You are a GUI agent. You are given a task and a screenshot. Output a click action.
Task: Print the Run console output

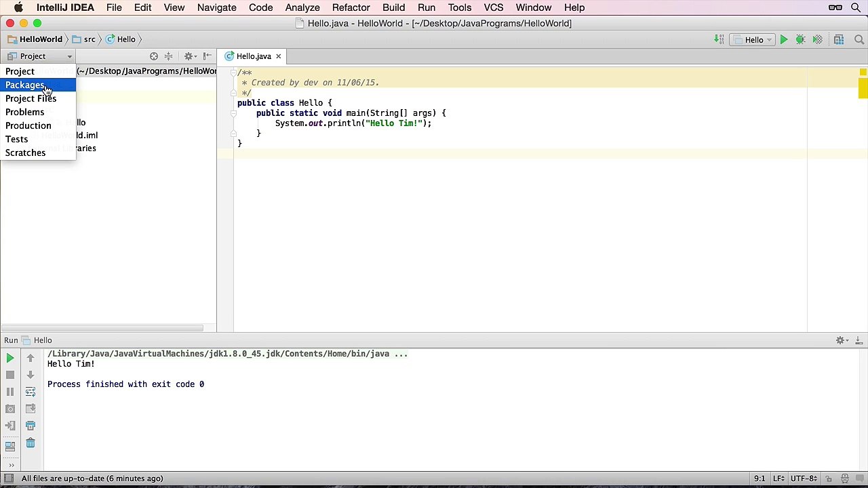(x=31, y=426)
